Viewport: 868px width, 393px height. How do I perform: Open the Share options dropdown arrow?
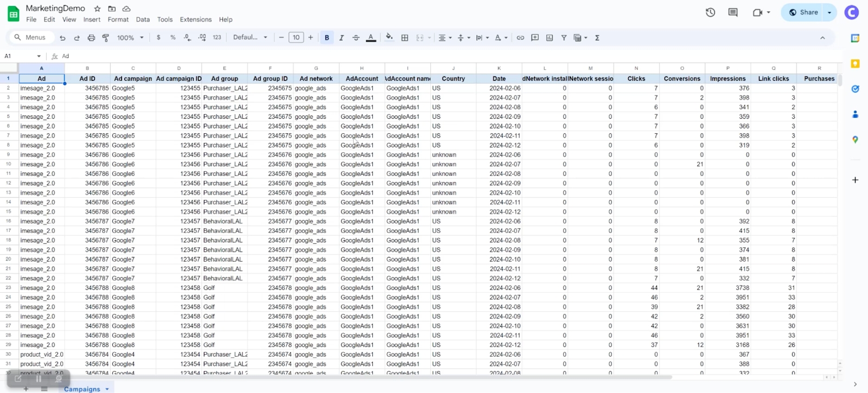click(829, 12)
